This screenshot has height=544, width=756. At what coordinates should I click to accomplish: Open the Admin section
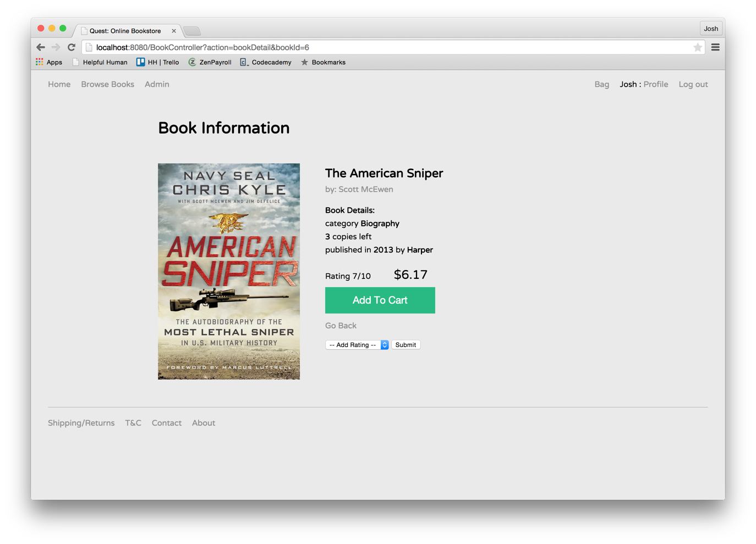(x=157, y=84)
